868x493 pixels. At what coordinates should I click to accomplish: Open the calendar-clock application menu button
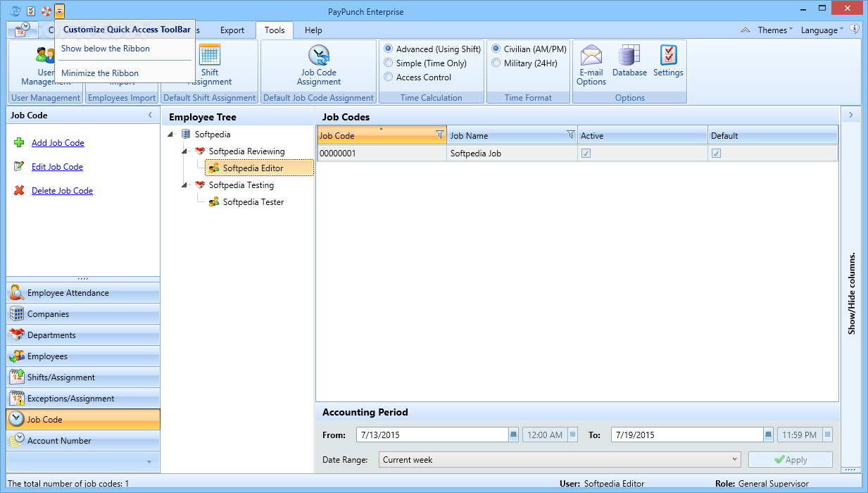(x=22, y=30)
